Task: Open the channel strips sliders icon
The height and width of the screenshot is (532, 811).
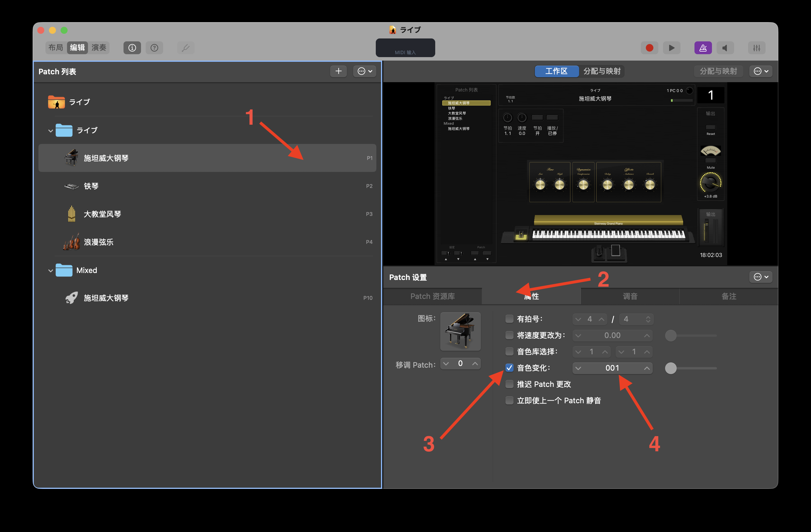Action: click(757, 48)
